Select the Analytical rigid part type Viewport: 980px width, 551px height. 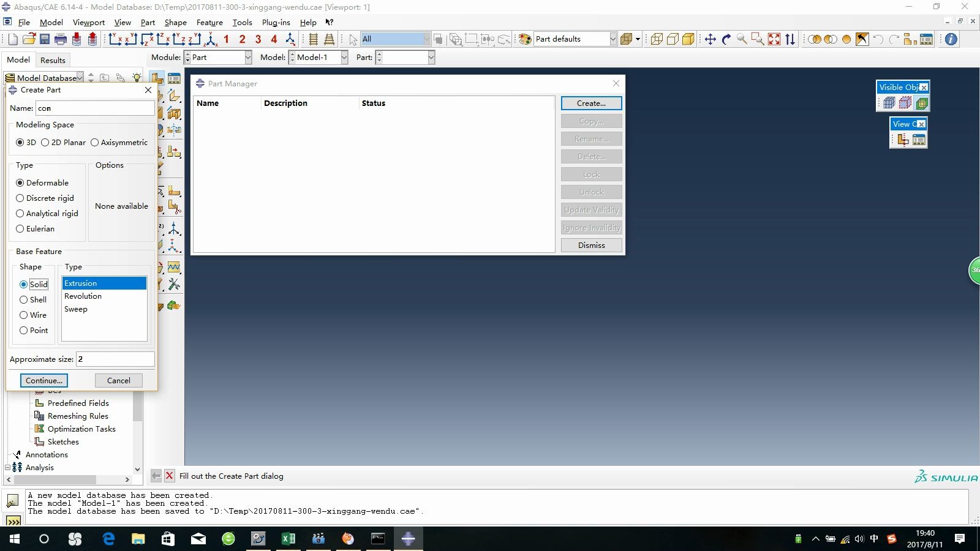coord(47,213)
